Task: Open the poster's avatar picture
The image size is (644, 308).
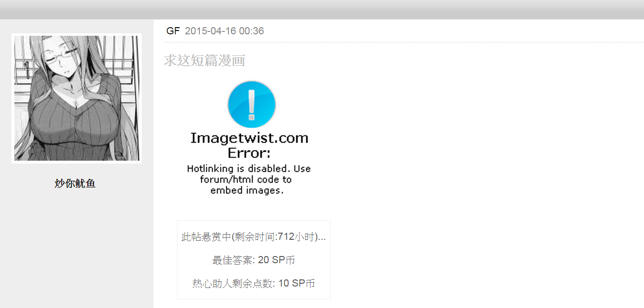Action: pos(76,98)
